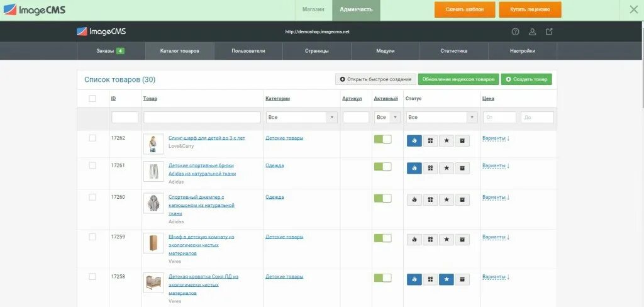Expand Варианты for product 17259
Image resolution: width=644 pixels, height=307 pixels.
[x=496, y=237]
